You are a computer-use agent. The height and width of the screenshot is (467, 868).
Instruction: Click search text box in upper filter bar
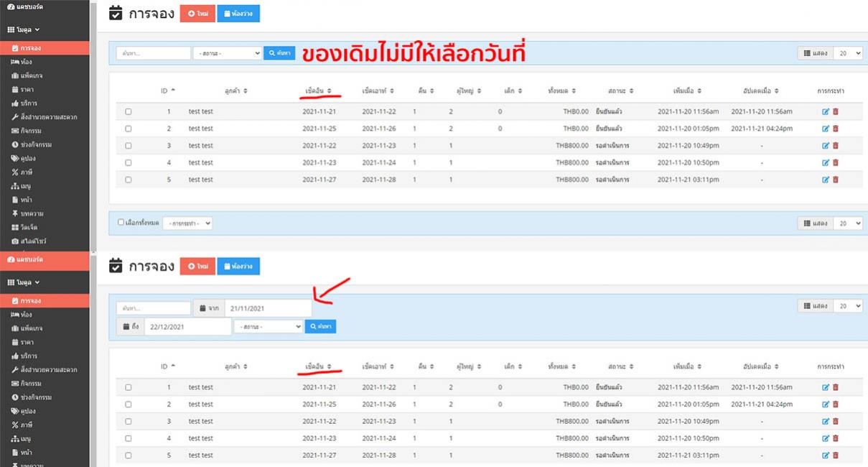[x=154, y=53]
